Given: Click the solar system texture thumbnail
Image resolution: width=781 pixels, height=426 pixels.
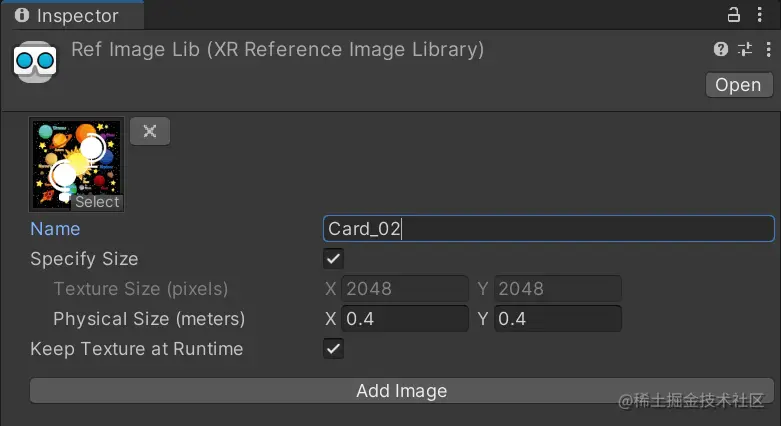Looking at the screenshot, I should tap(76, 164).
